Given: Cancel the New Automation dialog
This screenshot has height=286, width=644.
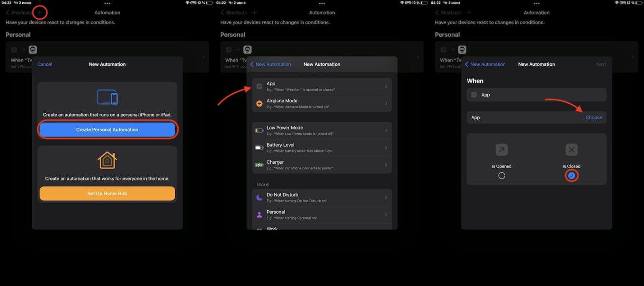Looking at the screenshot, I should pyautogui.click(x=45, y=64).
